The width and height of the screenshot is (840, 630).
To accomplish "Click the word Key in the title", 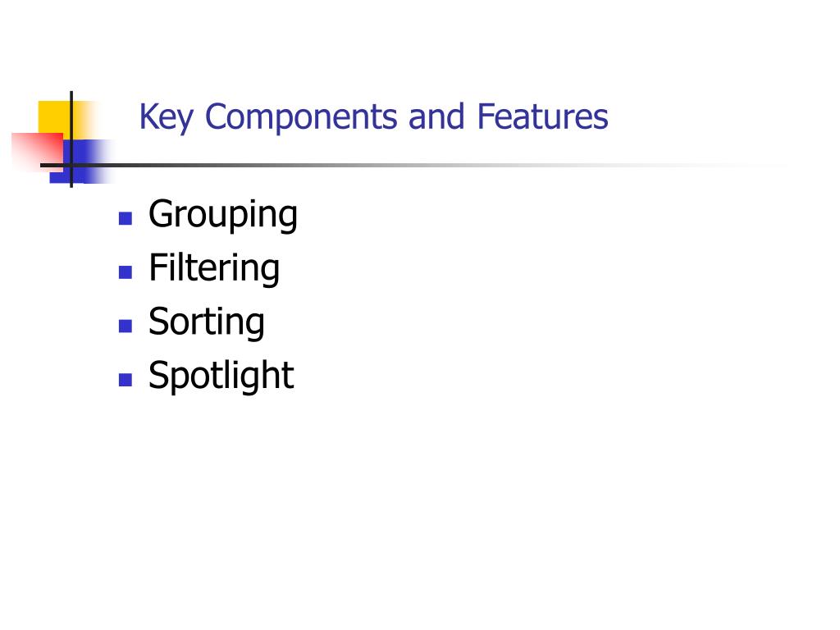I will [x=166, y=117].
